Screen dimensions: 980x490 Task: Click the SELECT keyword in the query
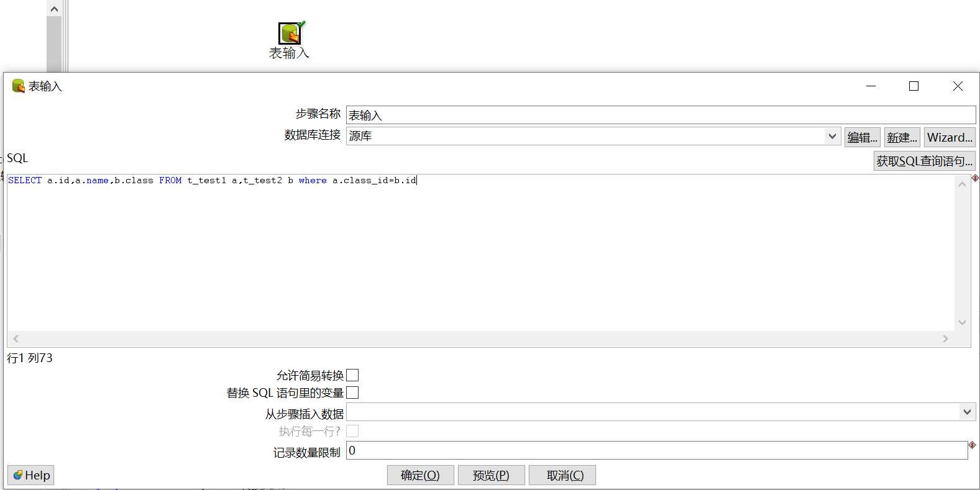pos(25,180)
